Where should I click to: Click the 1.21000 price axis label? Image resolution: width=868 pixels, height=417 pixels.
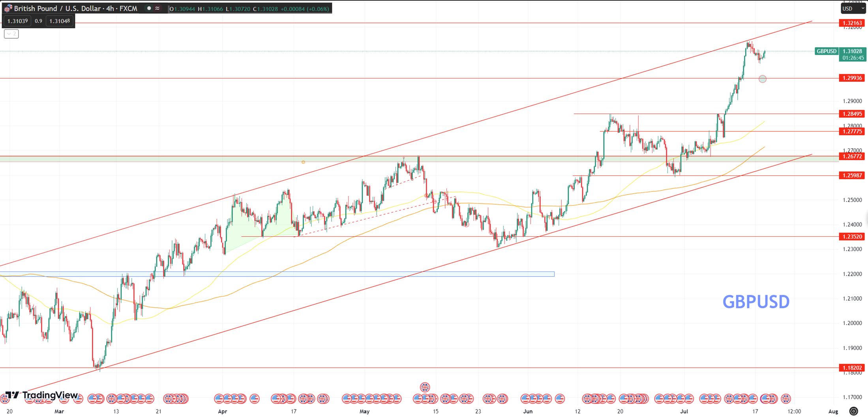[x=852, y=299]
